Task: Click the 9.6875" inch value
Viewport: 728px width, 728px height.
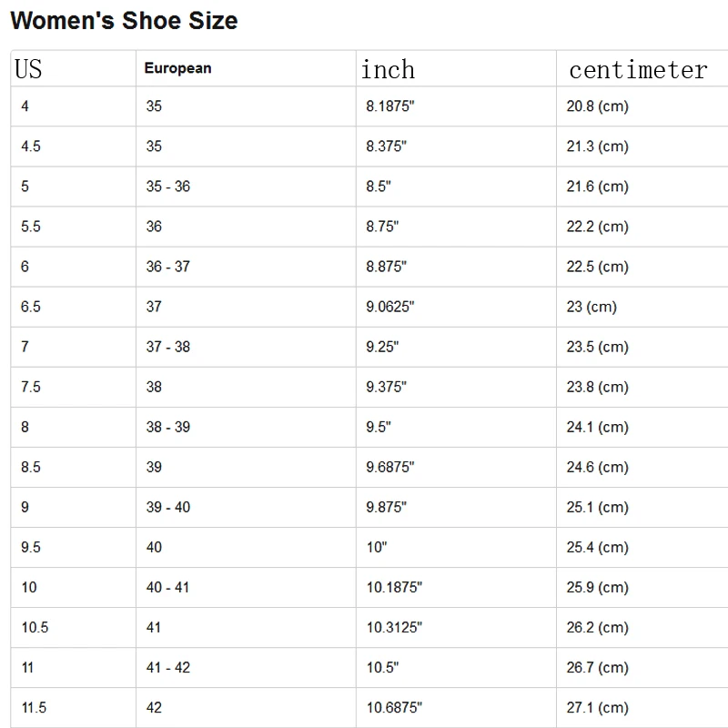Action: [390, 467]
